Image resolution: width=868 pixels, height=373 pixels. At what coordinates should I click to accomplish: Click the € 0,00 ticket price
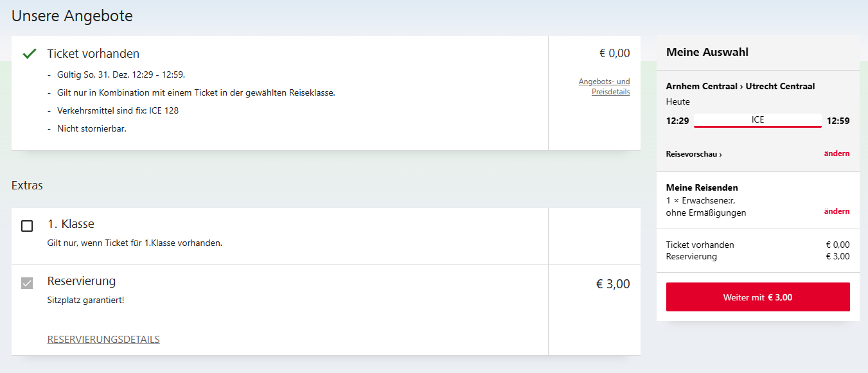point(614,53)
